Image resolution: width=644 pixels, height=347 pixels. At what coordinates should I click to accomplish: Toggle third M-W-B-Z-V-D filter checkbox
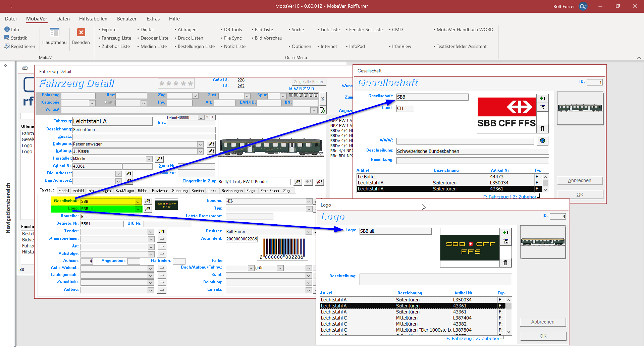(x=301, y=95)
